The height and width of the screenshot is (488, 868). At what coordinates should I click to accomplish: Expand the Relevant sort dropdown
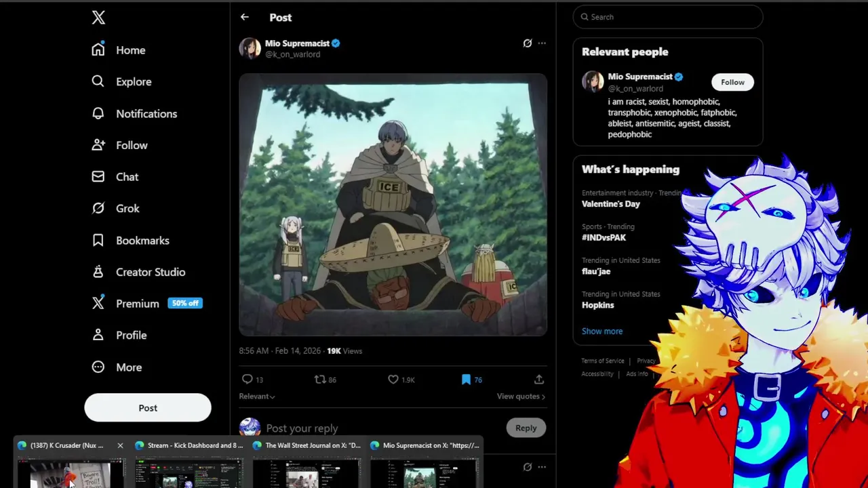pos(257,396)
